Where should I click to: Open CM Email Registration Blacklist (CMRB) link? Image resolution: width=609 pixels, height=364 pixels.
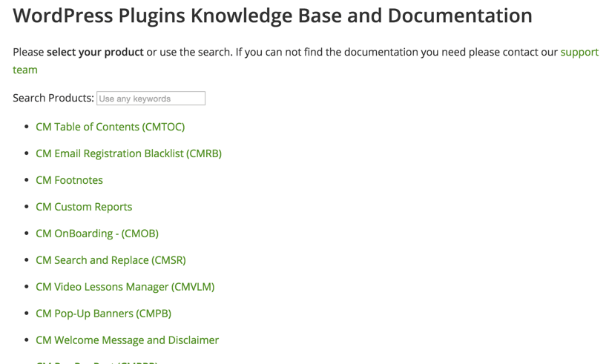pos(128,153)
